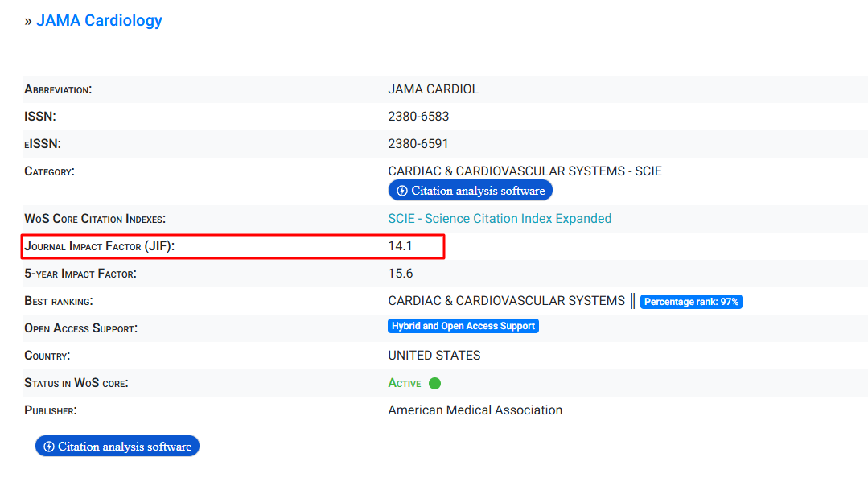The height and width of the screenshot is (482, 868).
Task: Click the bottom Citation analysis software button
Action: tap(117, 447)
